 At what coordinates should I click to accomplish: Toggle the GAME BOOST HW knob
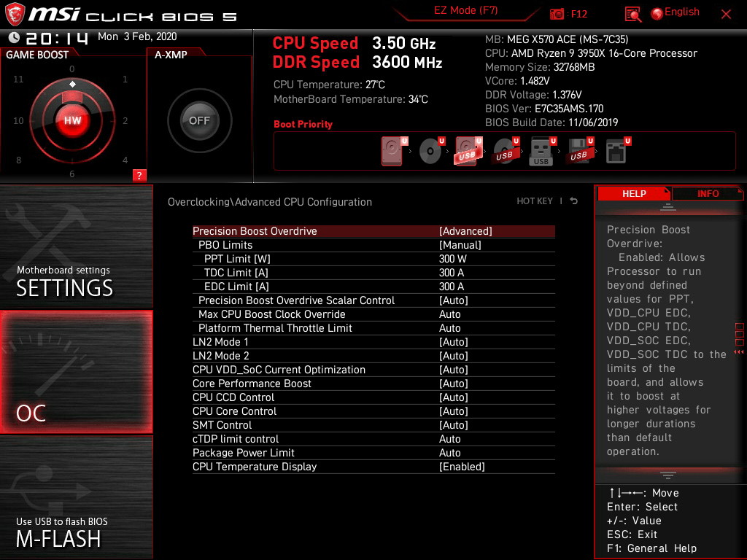(72, 120)
